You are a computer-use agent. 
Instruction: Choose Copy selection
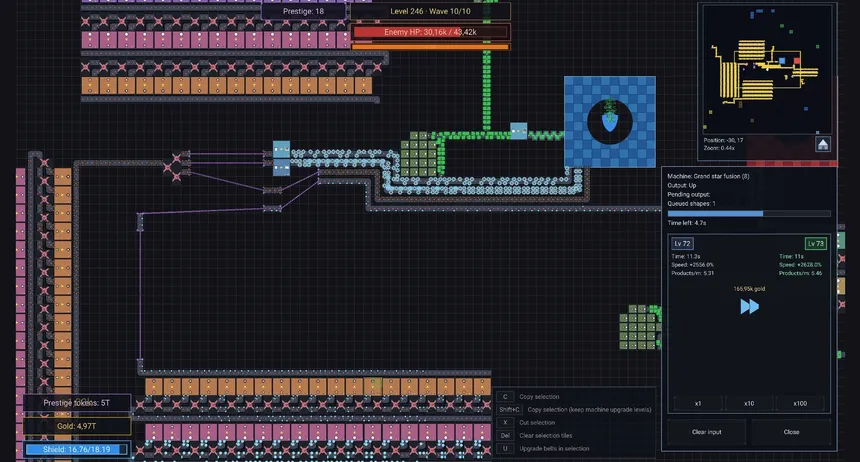pos(539,397)
